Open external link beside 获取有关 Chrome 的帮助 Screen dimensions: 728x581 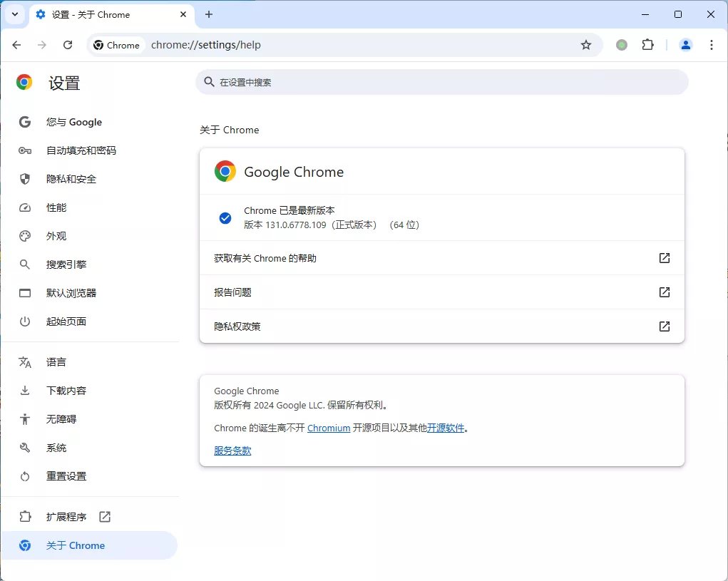tap(664, 258)
